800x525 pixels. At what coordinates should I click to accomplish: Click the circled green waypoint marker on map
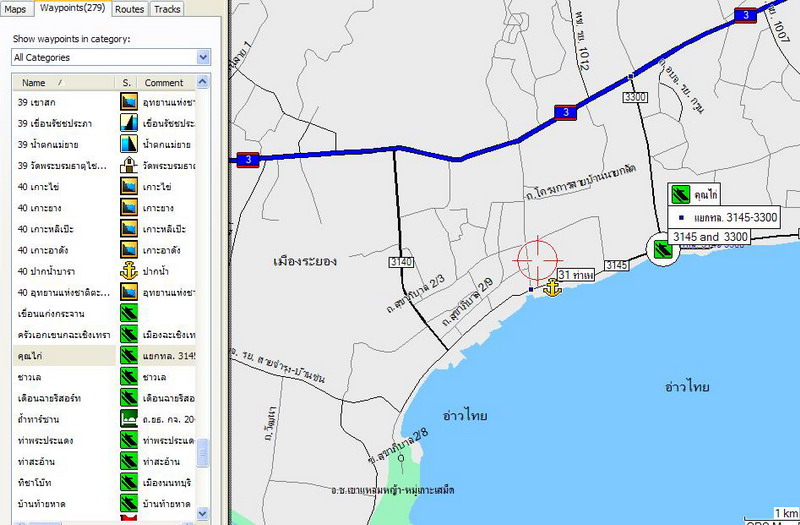coord(663,249)
